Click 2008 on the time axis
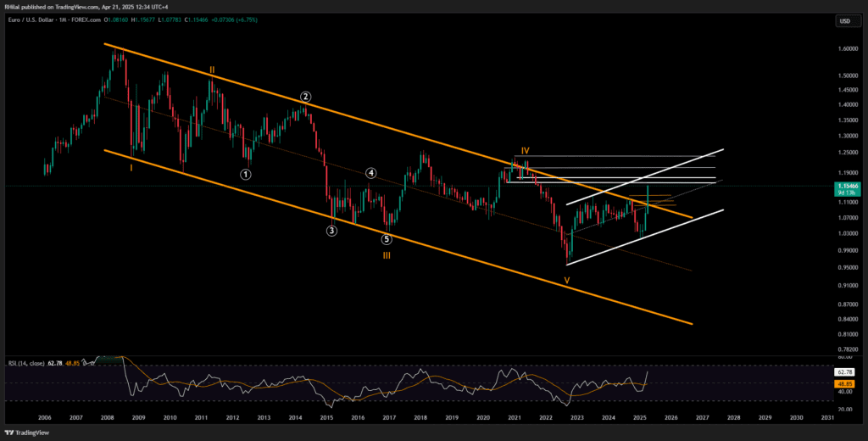Screen dimensions: 868x441 coord(107,418)
